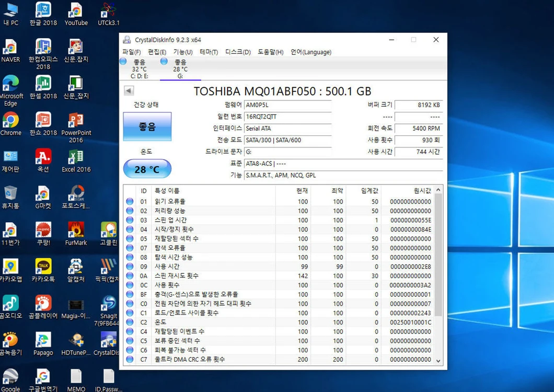Open the 한셀 2018 desktop icon
The width and height of the screenshot is (554, 392).
[43, 87]
